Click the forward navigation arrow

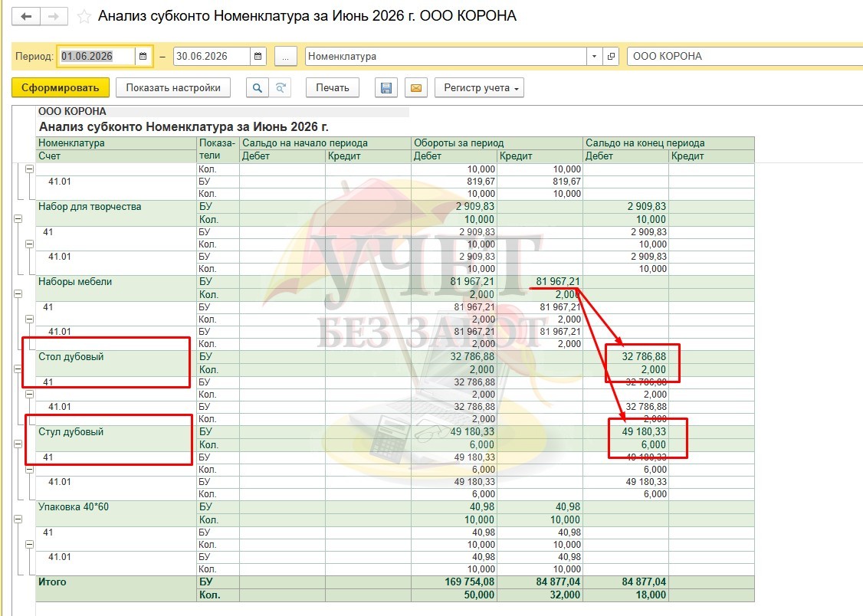(54, 17)
